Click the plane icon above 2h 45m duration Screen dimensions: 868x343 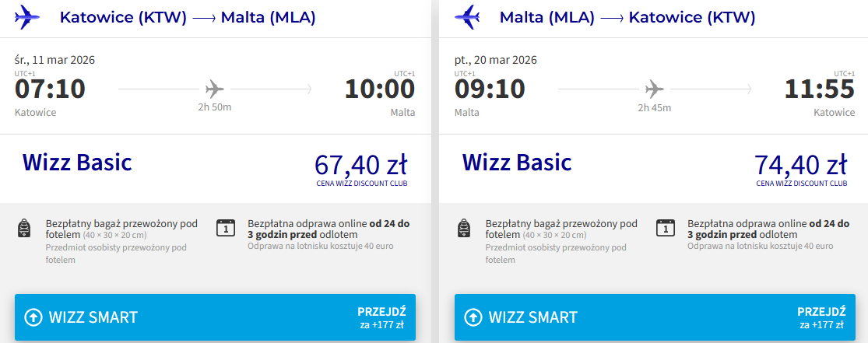click(x=654, y=88)
